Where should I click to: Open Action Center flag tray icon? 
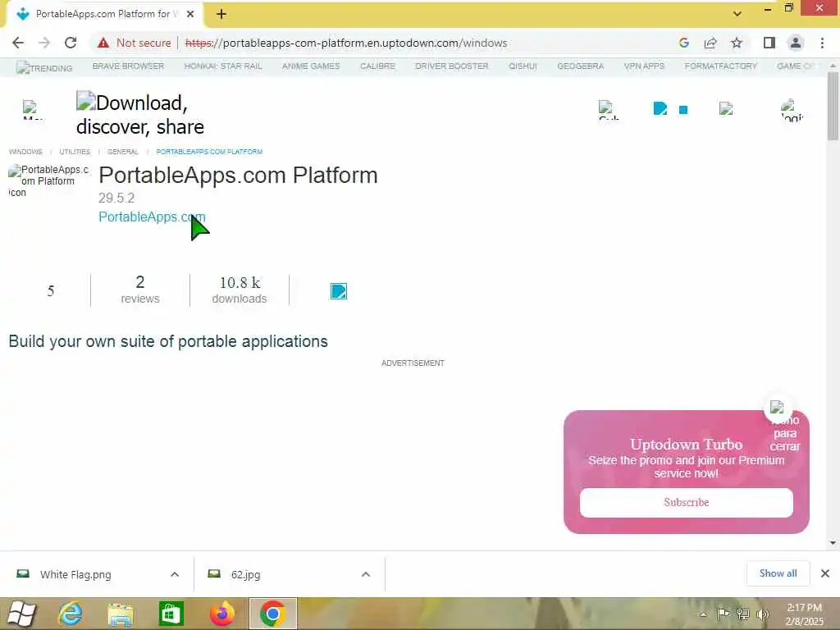(723, 614)
